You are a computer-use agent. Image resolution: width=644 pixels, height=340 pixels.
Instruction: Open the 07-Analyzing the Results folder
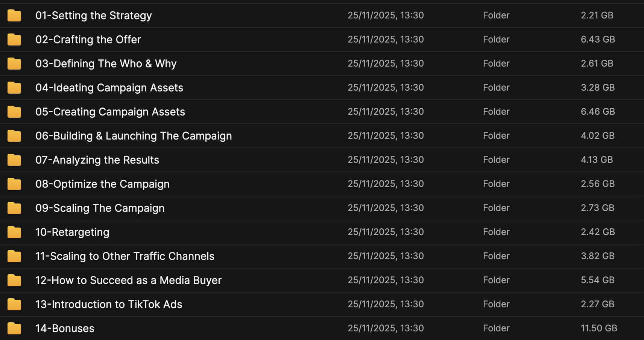97,160
